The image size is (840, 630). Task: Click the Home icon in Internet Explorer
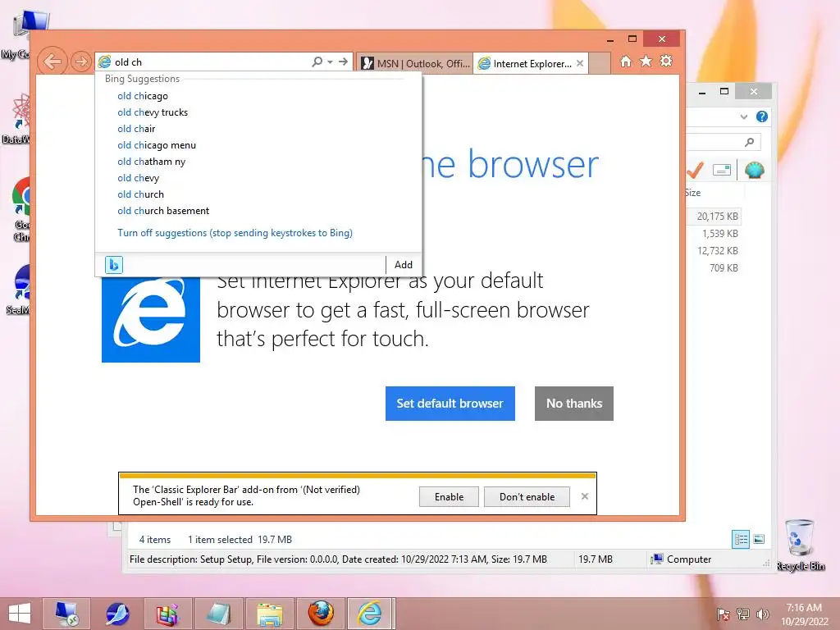click(626, 61)
